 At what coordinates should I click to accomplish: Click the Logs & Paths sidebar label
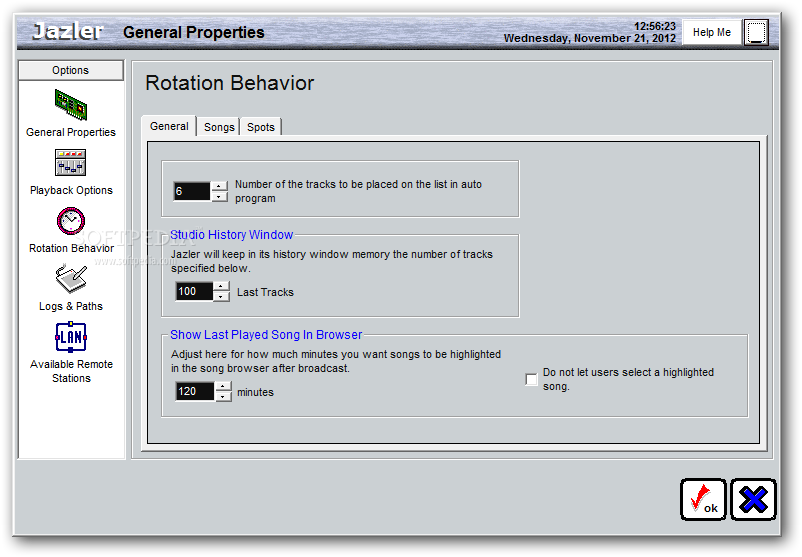[71, 306]
